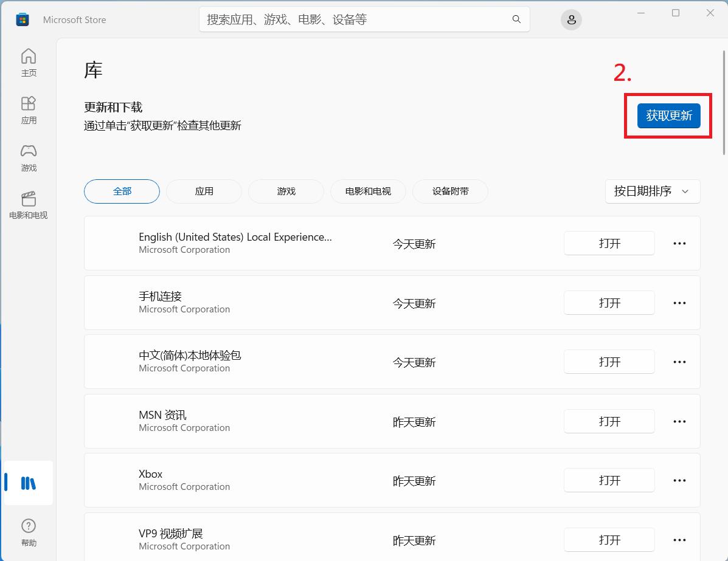Click the 获取更新 (Get updates) button
Viewport: 728px width, 561px height.
coord(668,115)
